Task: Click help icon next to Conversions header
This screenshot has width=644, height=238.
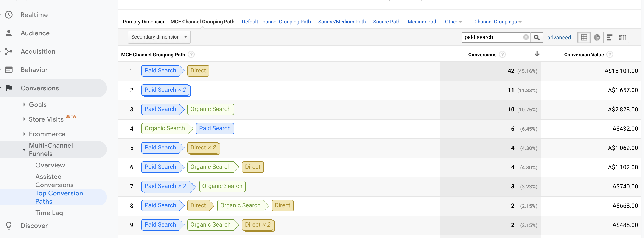Action: 502,54
